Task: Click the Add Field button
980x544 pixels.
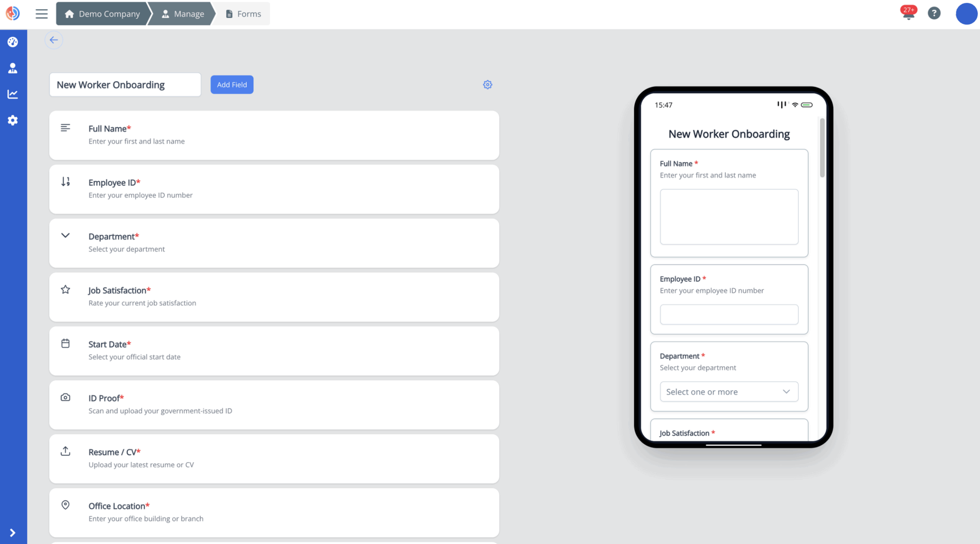Action: tap(232, 85)
